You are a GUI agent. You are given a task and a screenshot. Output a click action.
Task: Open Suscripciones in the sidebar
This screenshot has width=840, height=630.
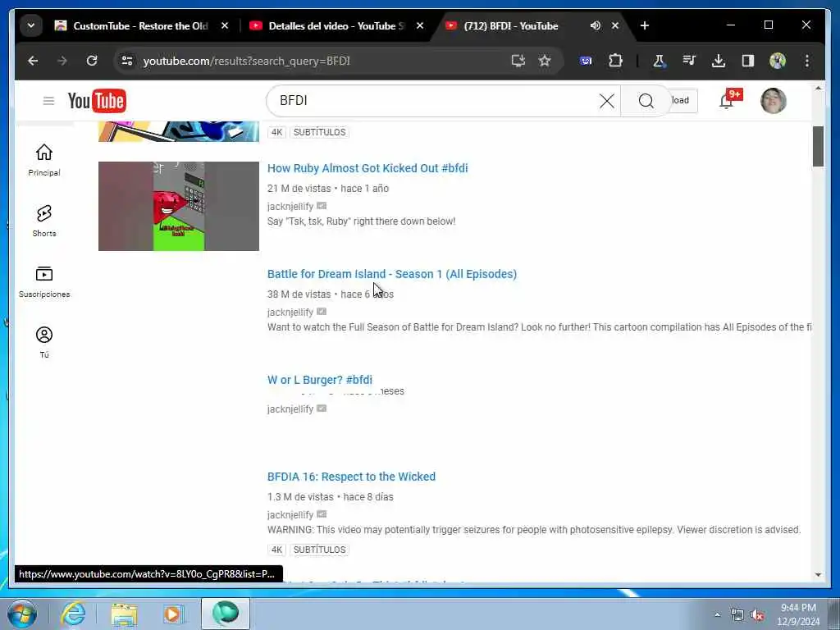point(44,282)
